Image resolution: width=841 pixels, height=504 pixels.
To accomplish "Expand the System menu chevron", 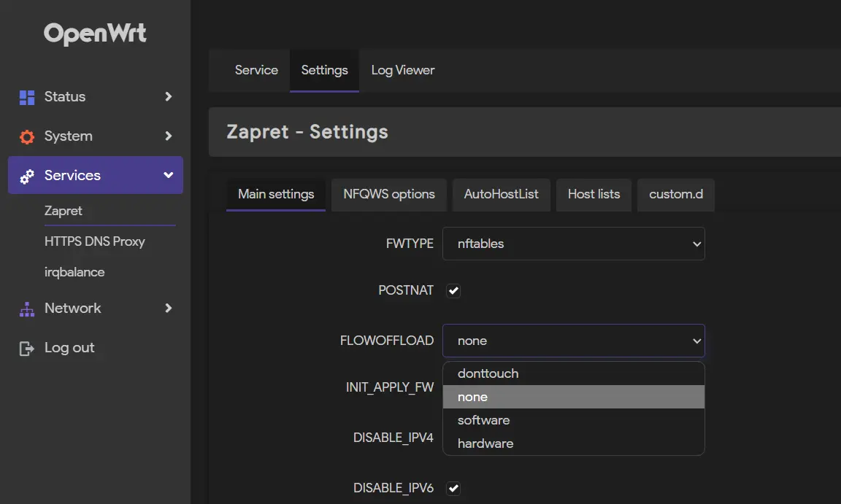I will [169, 136].
